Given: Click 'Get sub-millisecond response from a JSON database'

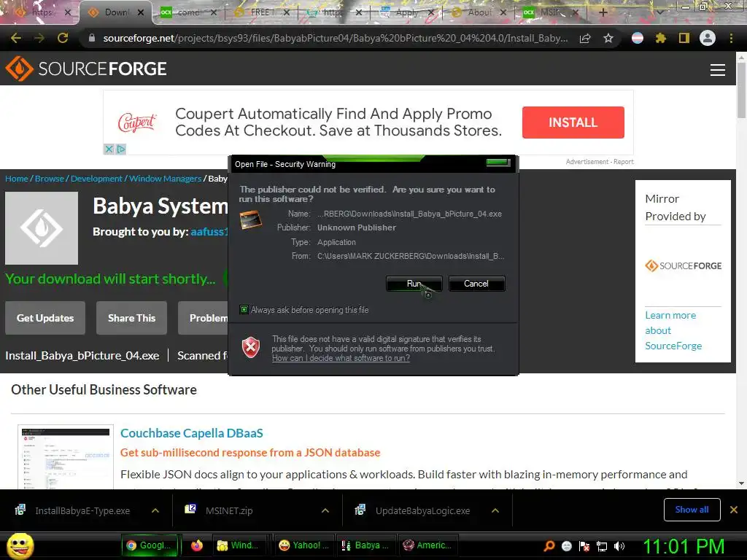Looking at the screenshot, I should click(x=250, y=452).
